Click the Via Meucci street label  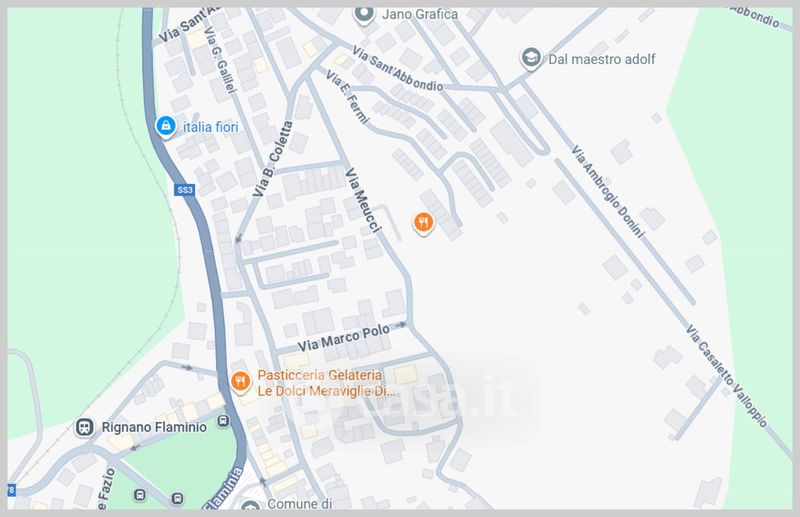tap(363, 200)
